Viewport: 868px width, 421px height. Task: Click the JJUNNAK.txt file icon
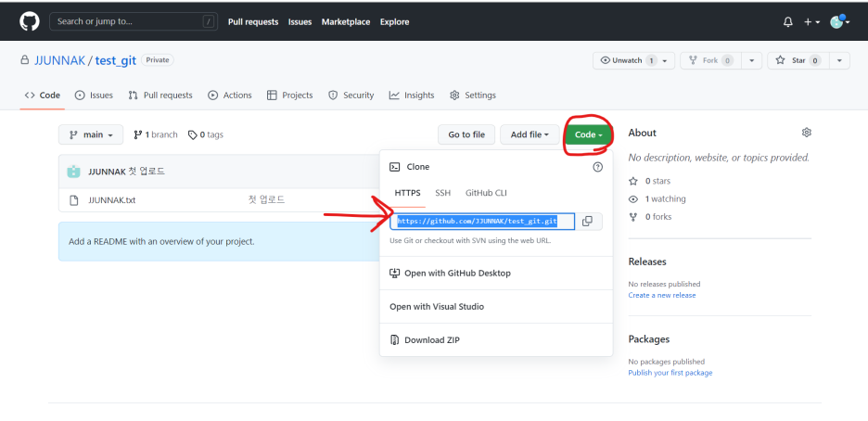[73, 200]
